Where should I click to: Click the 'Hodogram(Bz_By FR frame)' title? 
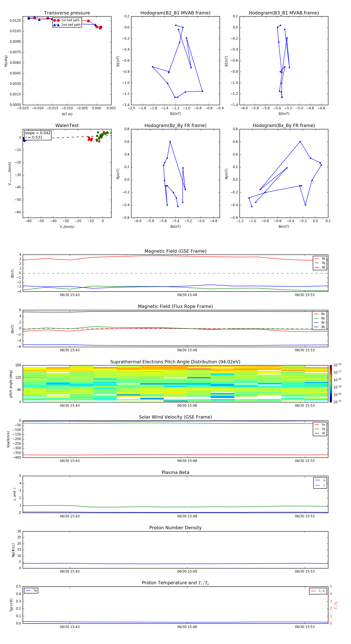click(175, 125)
